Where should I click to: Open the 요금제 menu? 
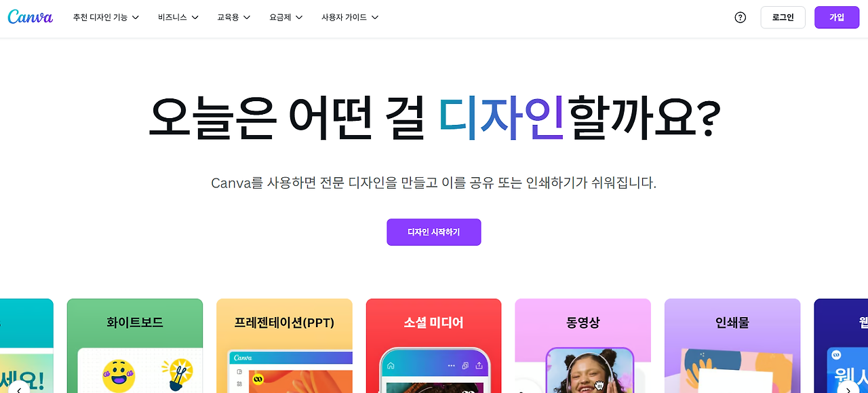pos(286,17)
